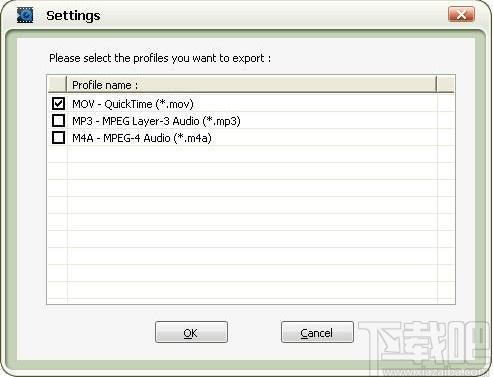Click the empty title bar area beside Settings
493x377 pixels.
coord(273,15)
